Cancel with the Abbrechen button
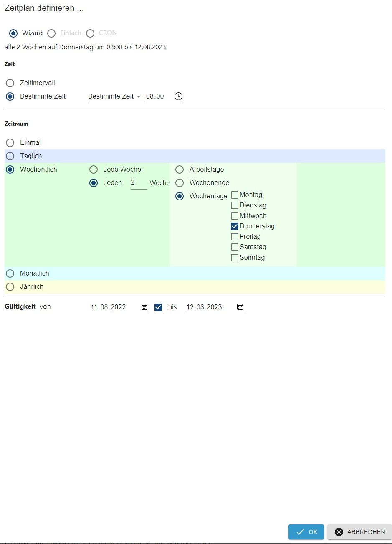The image size is (392, 544). point(359,532)
